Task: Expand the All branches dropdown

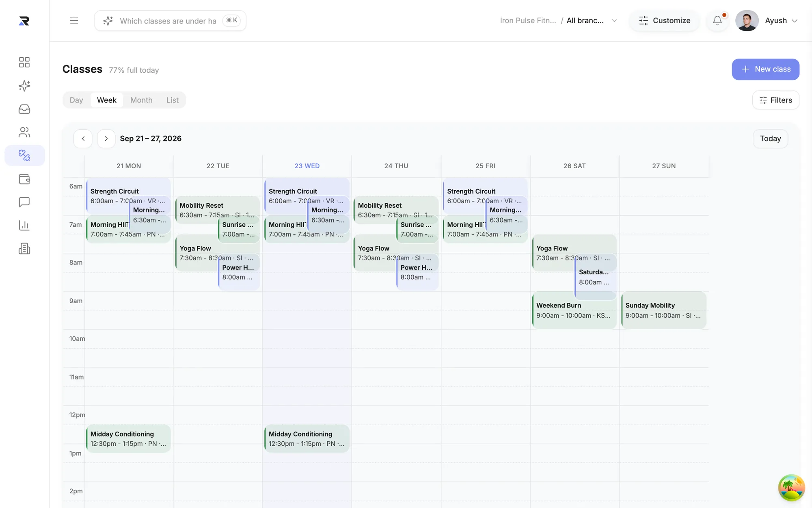Action: (592, 21)
